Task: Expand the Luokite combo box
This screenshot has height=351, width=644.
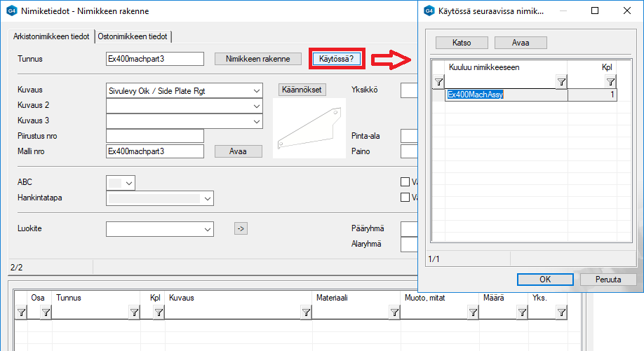Action: pos(207,229)
